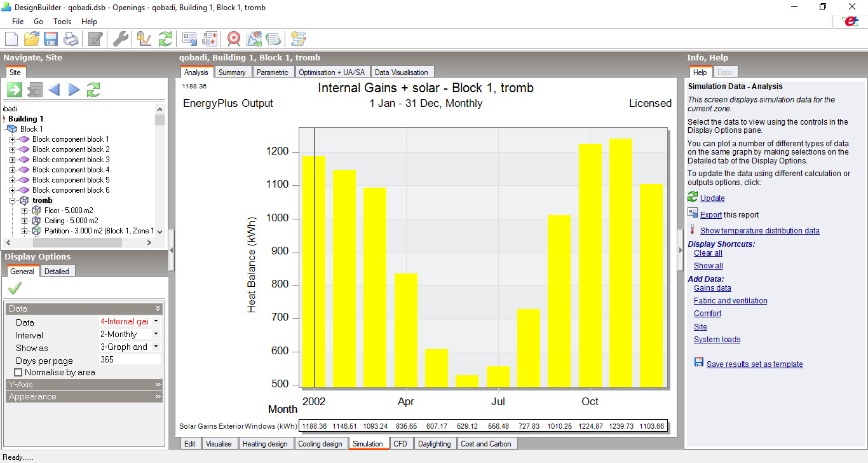This screenshot has width=868, height=463.
Task: Click the green Update icon in Help panel
Action: pos(693,197)
